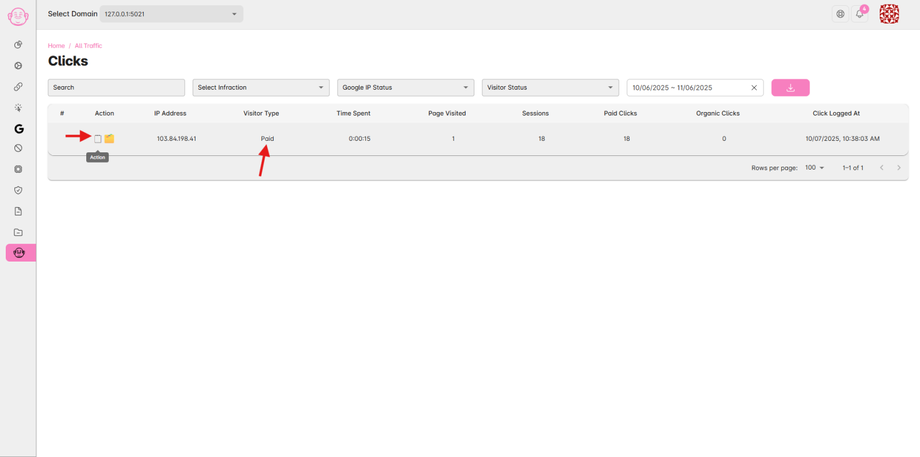Click the Visitor Type column header
920x457 pixels.
point(261,113)
